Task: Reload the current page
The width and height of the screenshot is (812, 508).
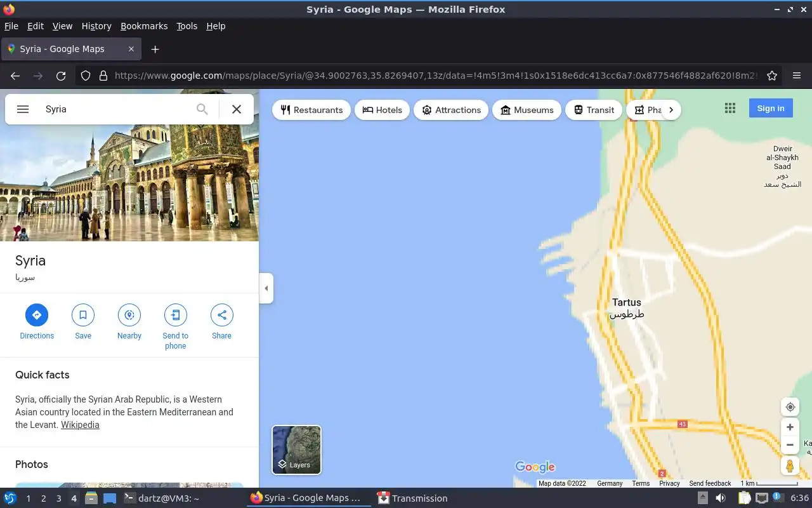Action: pyautogui.click(x=61, y=76)
